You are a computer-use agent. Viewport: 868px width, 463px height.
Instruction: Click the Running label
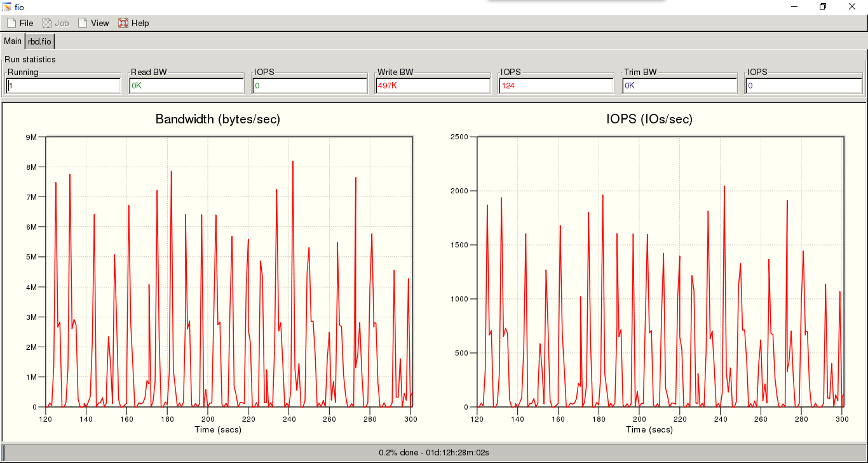pyautogui.click(x=23, y=72)
